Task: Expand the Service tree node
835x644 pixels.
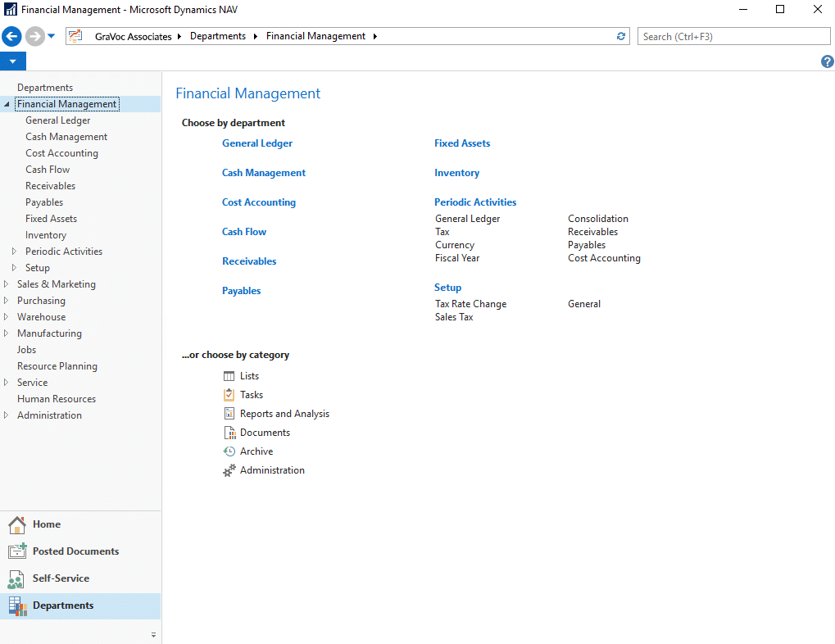Action: (x=6, y=382)
